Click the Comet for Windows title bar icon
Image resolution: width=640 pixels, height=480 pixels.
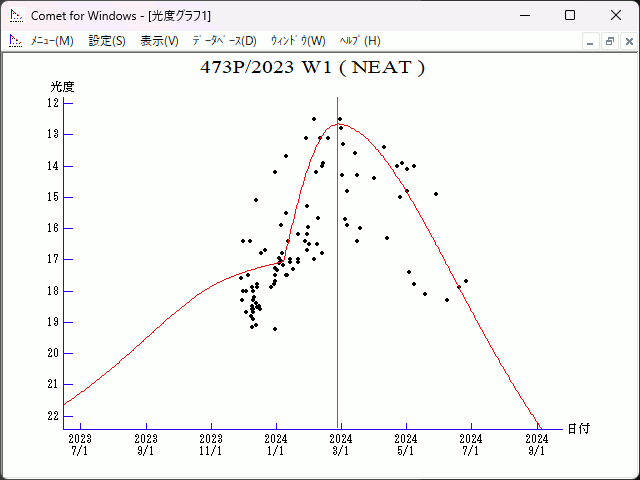pyautogui.click(x=14, y=16)
